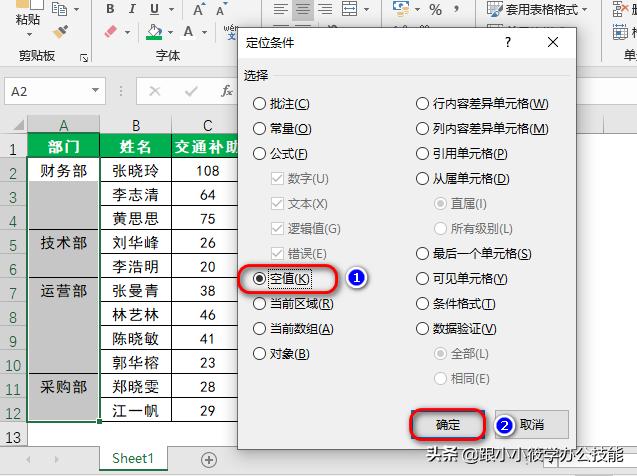Toggle Italic formatting in ribbon

coord(132,9)
